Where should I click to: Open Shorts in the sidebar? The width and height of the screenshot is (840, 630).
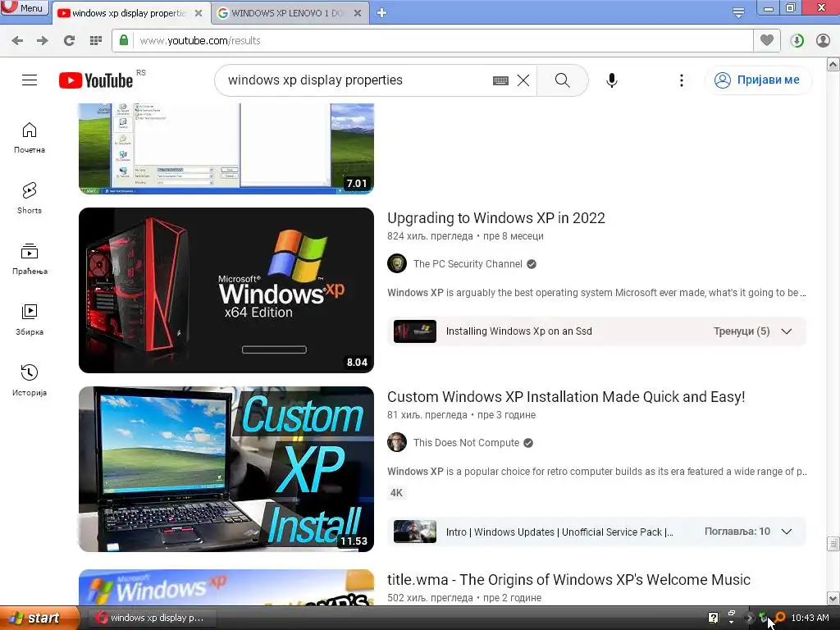click(x=30, y=199)
